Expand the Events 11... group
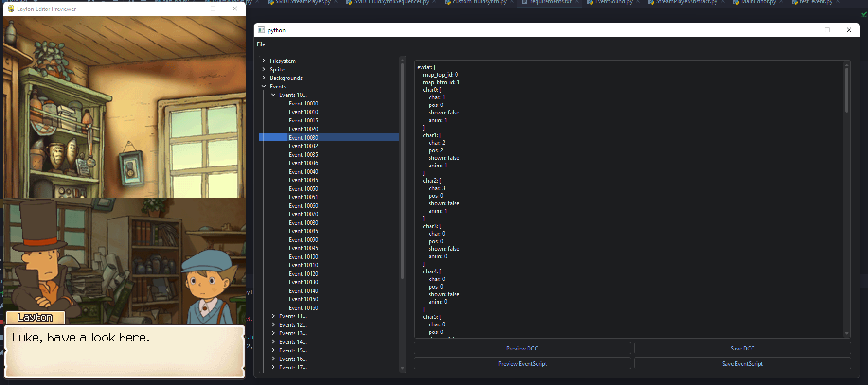 [273, 316]
